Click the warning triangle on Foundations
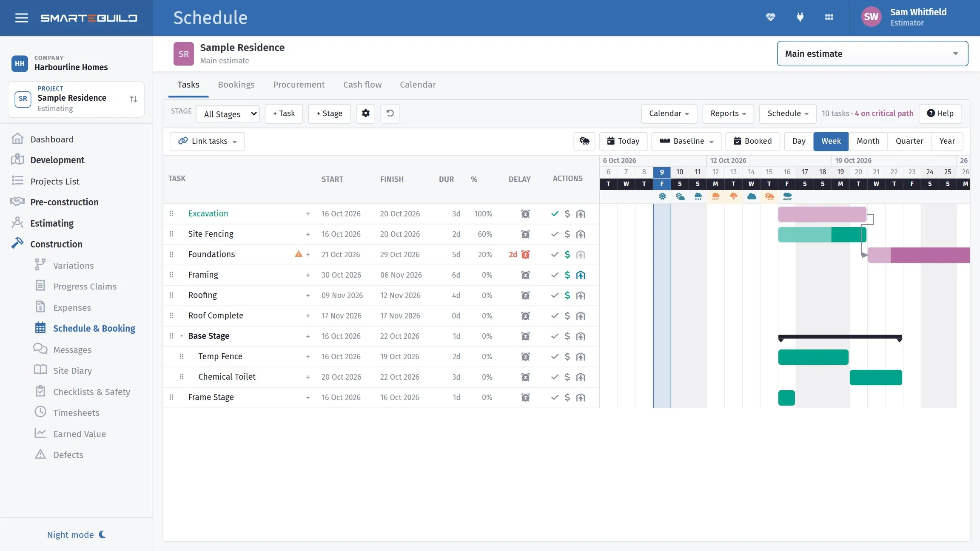 [x=299, y=254]
